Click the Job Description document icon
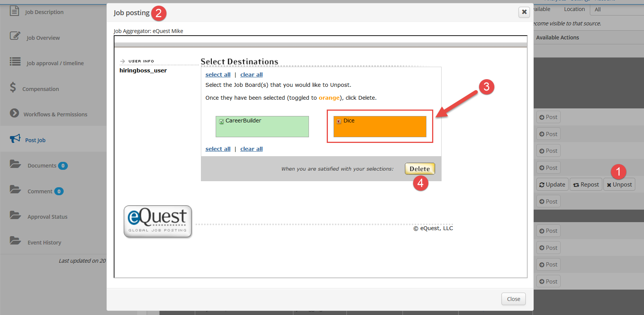 (14, 11)
